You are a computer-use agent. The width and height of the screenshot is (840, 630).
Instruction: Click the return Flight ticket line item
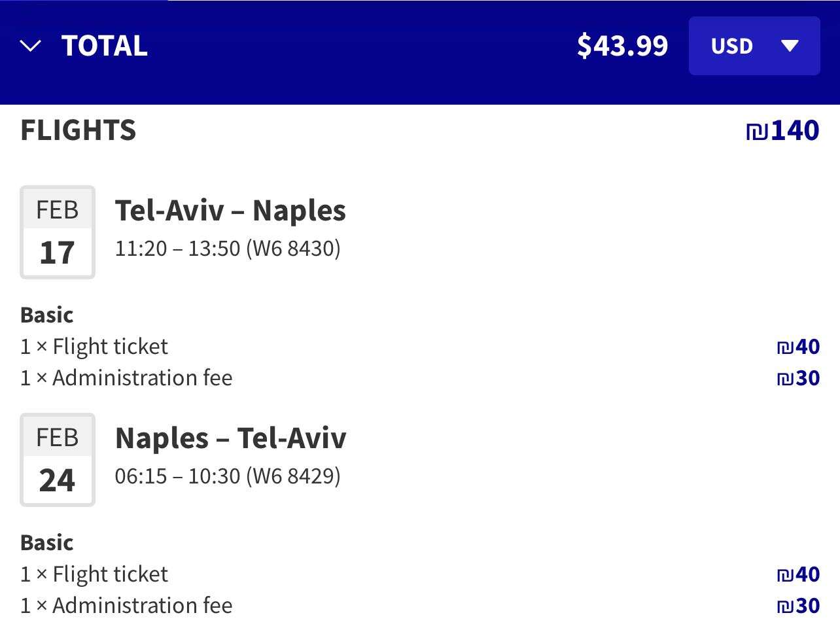tap(94, 574)
